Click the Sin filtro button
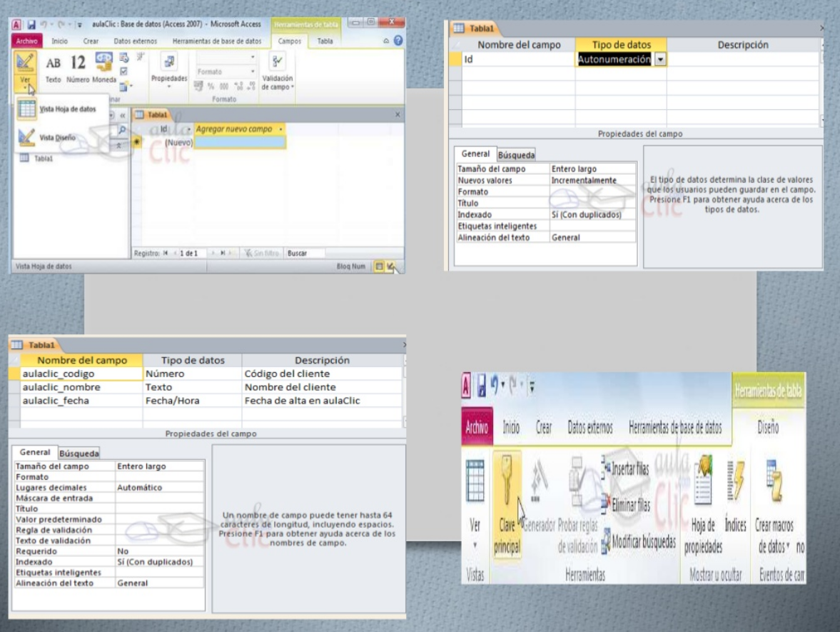Image resolution: width=840 pixels, height=632 pixels. [x=261, y=253]
